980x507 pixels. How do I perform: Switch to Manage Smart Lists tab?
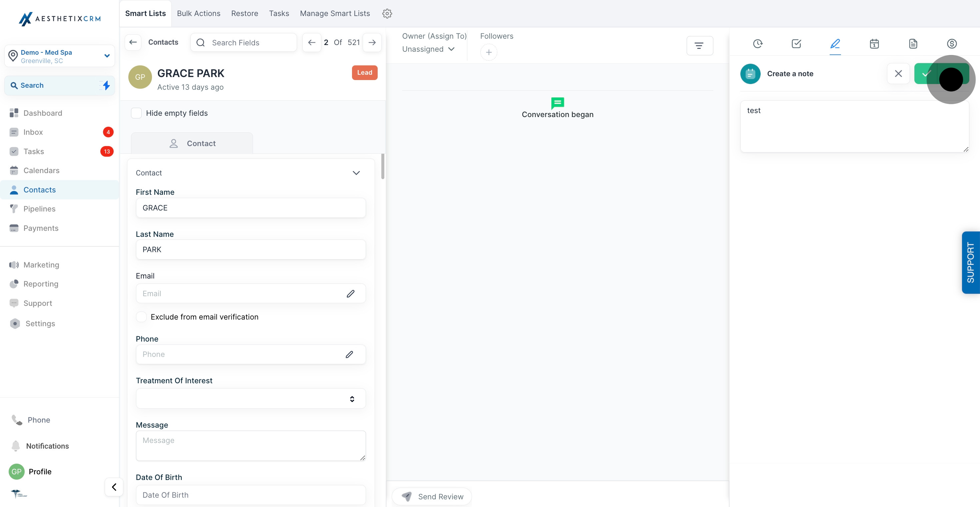click(x=335, y=13)
